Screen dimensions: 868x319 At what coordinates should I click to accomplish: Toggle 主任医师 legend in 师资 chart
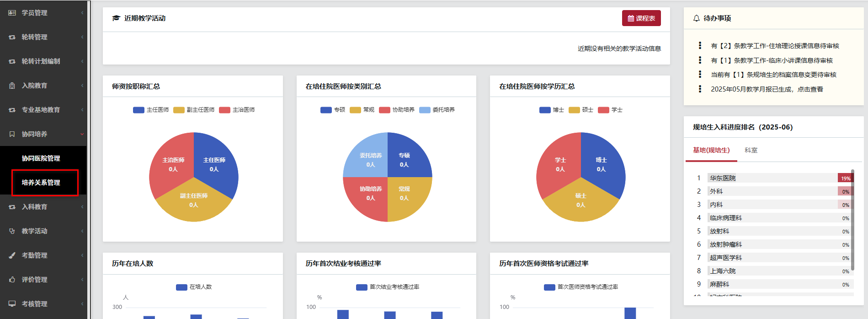[151, 110]
